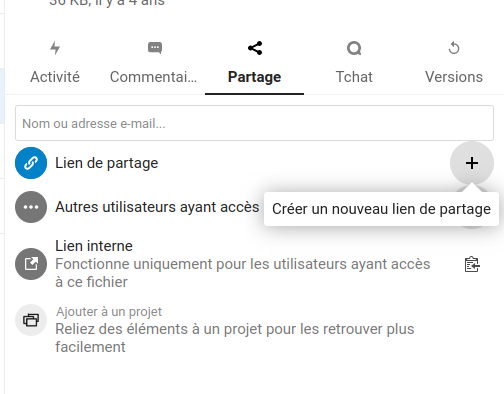Click the Lien interne title
This screenshot has height=394, width=504.
click(x=94, y=246)
